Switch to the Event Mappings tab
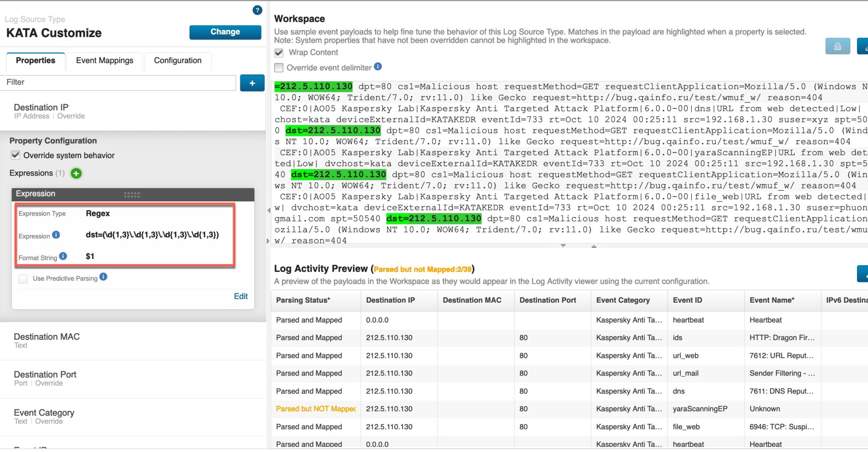Screen dimensions: 868x452 pos(104,61)
